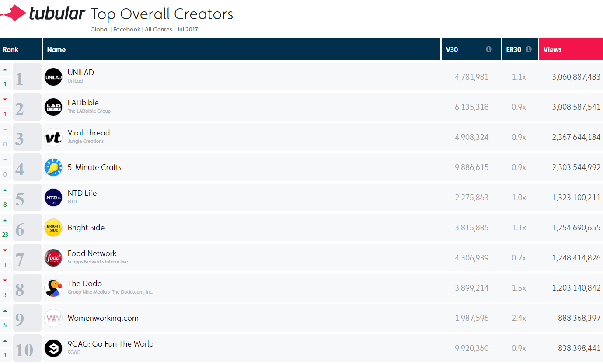Open the UNILAD avatar

pos(53,77)
